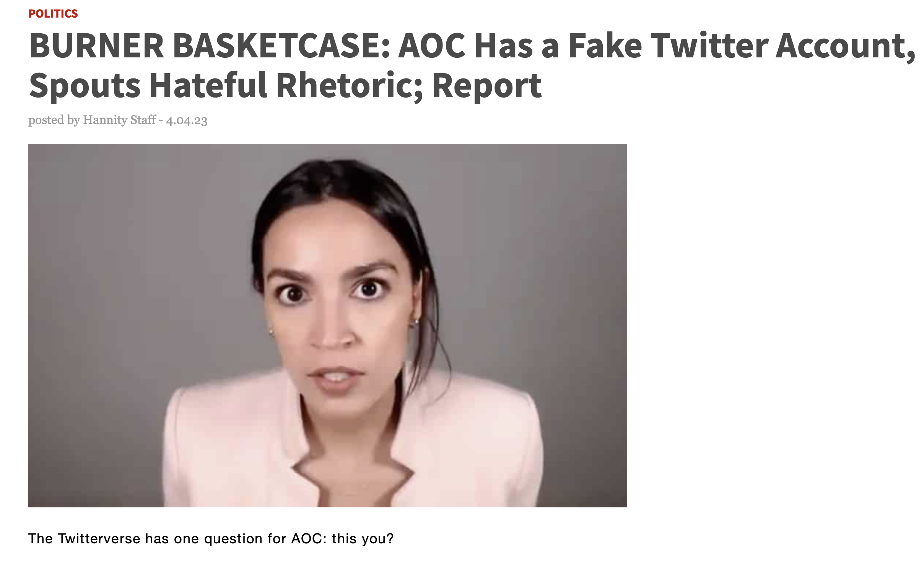
Task: Click 'this you?' at the paragraph end
Action: click(x=363, y=539)
